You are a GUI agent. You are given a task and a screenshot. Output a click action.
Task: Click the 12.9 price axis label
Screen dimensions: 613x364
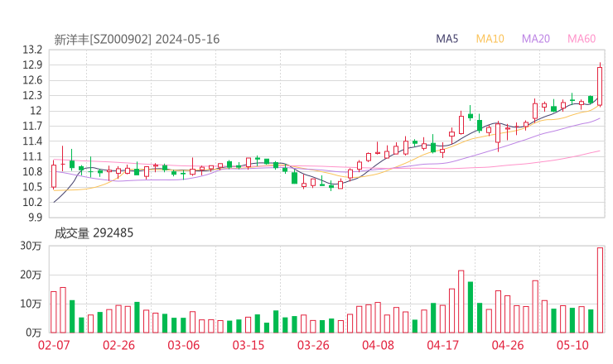coord(32,65)
